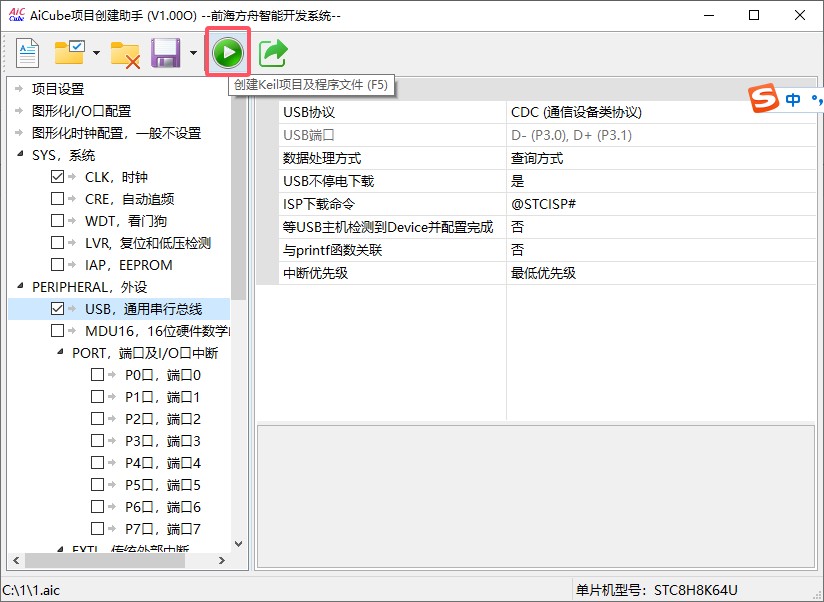
Task: Click 单片机型号 STC8H8K64U status entry
Action: (657, 590)
